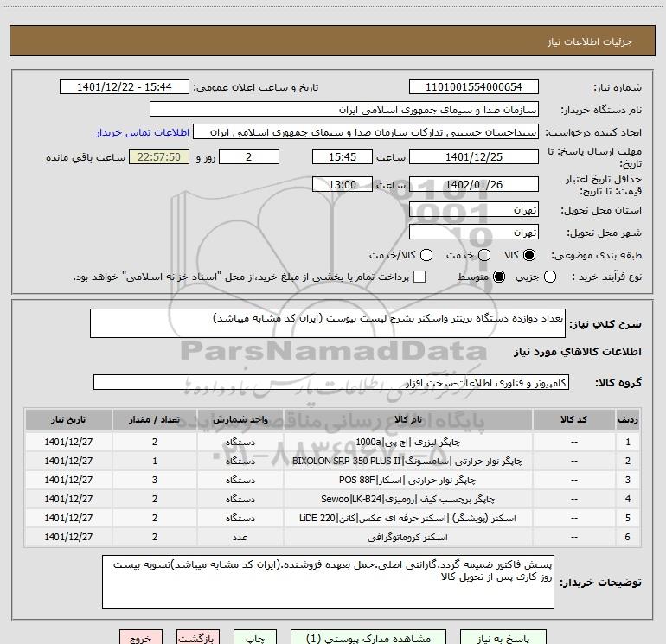666x644 pixels.
Task: Click the چاپ button
Action: [255, 638]
